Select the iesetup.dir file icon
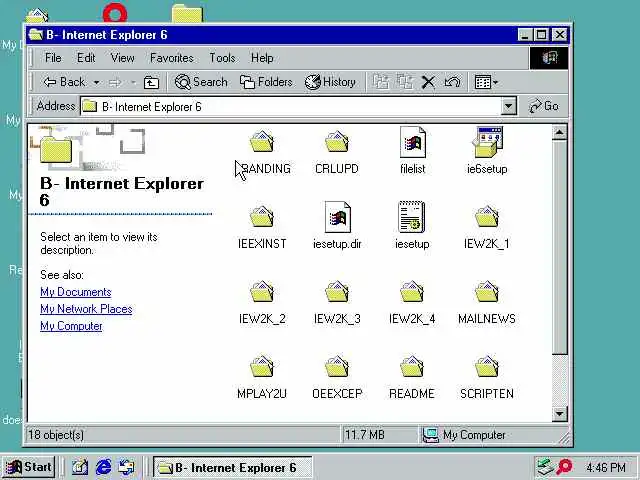This screenshot has height=480, width=640. coord(337,217)
